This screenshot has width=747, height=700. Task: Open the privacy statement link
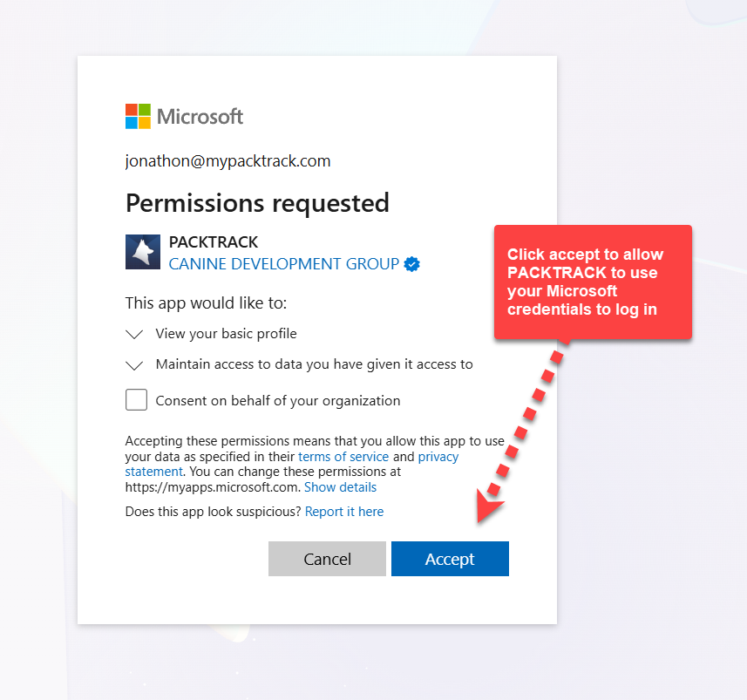(x=438, y=457)
